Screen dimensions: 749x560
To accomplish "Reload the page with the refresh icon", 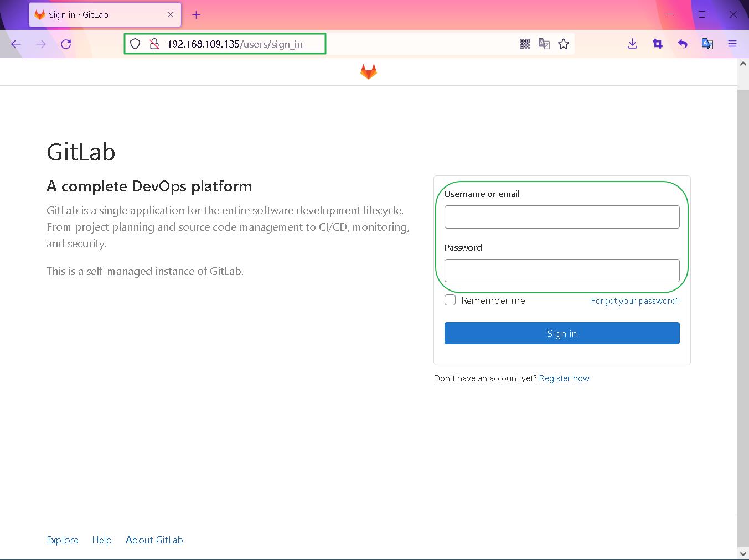I will point(66,44).
